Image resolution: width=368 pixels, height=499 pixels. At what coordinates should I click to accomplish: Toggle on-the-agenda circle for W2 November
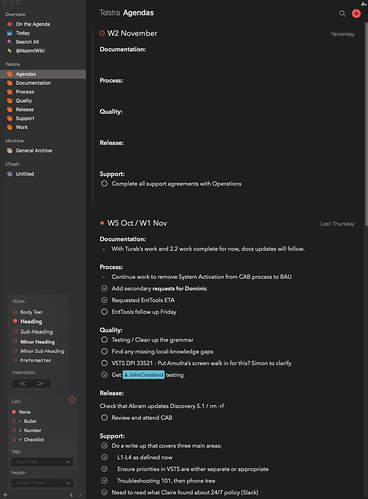[102, 33]
